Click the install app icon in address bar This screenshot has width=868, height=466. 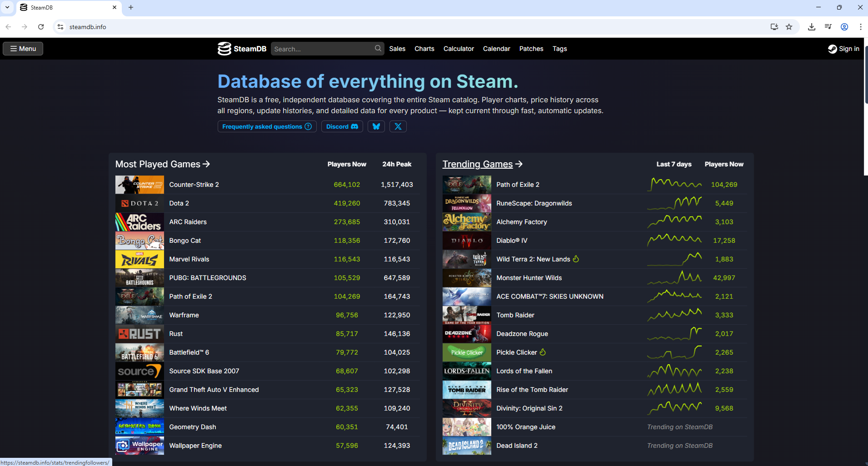774,27
